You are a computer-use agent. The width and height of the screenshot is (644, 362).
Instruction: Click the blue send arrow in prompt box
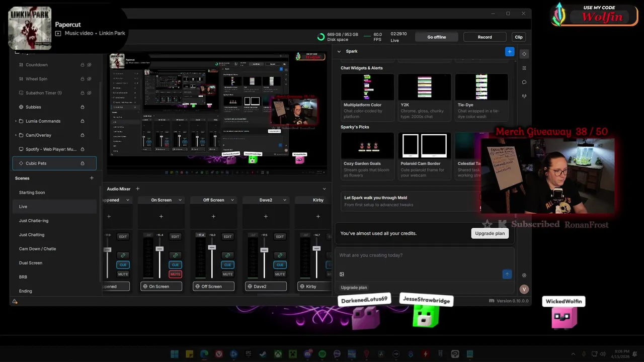(507, 274)
